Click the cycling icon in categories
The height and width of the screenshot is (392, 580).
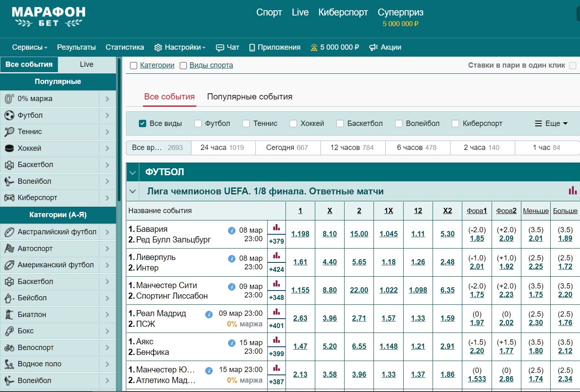point(9,348)
